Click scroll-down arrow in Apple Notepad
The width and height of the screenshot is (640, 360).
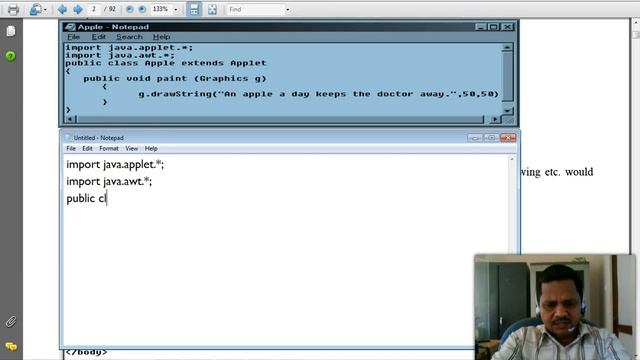pos(507,111)
